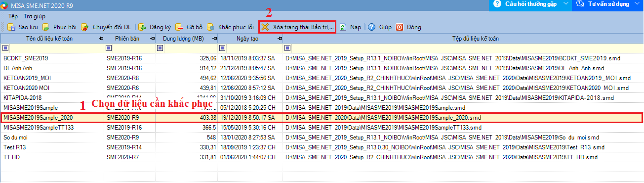Image resolution: width=644 pixels, height=183 pixels.
Task: Select the DL Anh Anh database row
Action: [322, 68]
